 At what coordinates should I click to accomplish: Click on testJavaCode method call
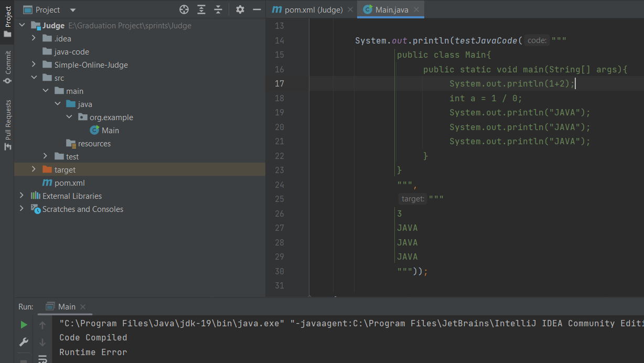click(x=486, y=40)
